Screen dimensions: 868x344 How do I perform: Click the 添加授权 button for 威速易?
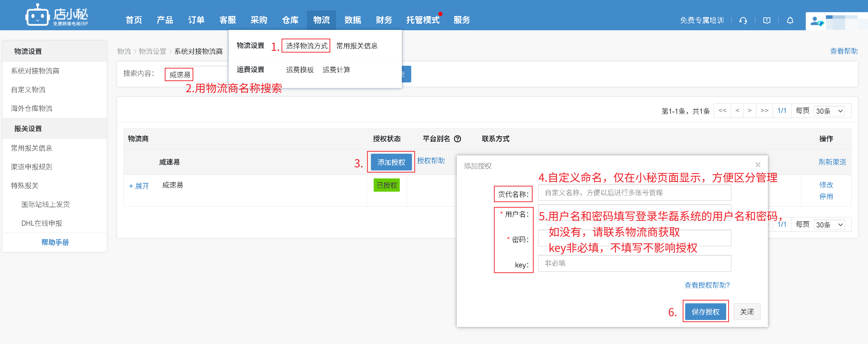(391, 162)
